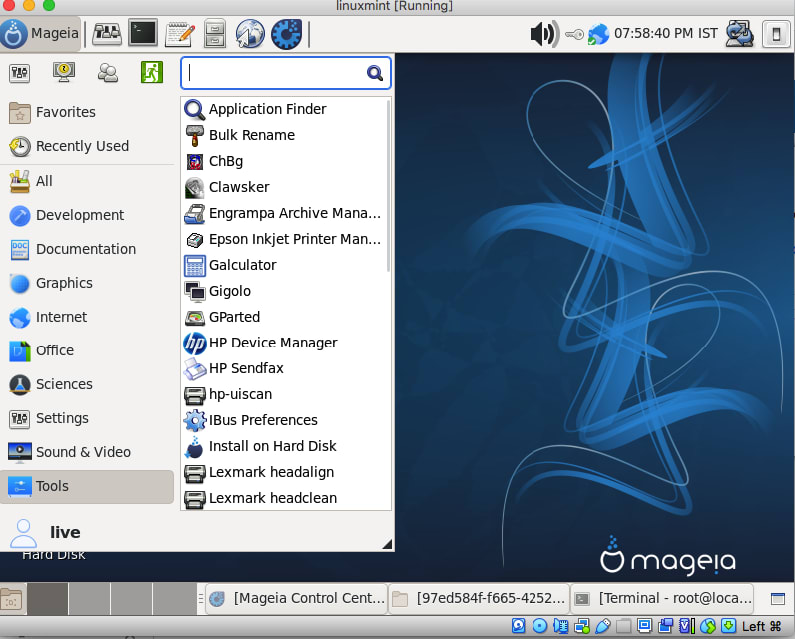Viewport: 795px width, 639px height.
Task: Open the Sound & Video category
Action: pyautogui.click(x=87, y=452)
